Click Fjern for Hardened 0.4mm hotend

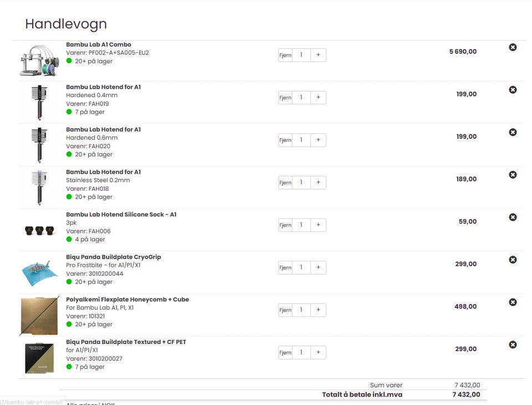point(285,98)
